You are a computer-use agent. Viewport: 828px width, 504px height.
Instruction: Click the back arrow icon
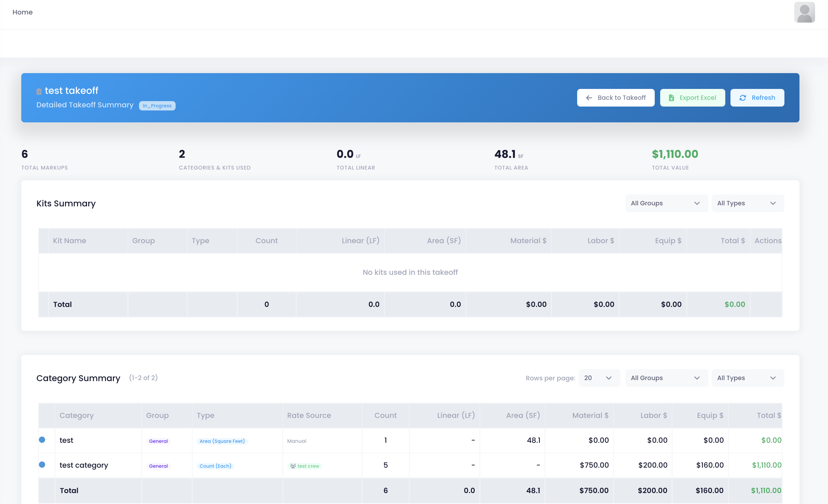click(589, 98)
